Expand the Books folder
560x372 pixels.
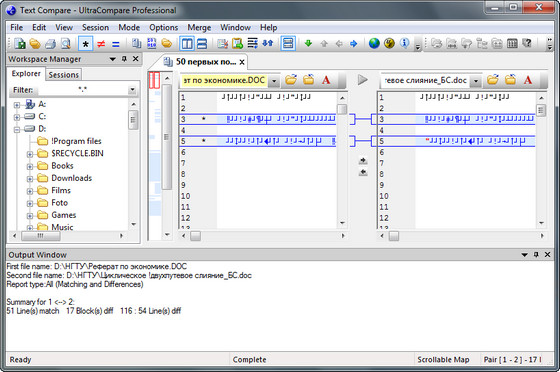(x=30, y=166)
